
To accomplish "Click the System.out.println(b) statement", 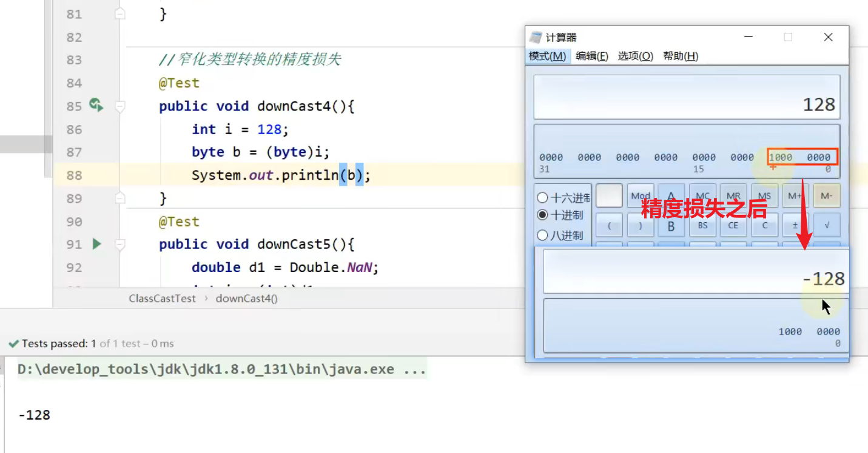I will [x=281, y=175].
